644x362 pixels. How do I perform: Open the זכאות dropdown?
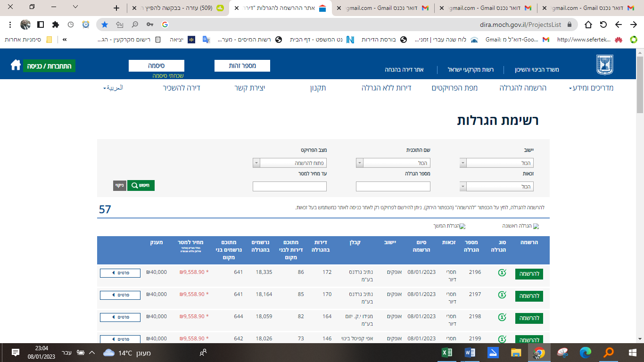496,187
